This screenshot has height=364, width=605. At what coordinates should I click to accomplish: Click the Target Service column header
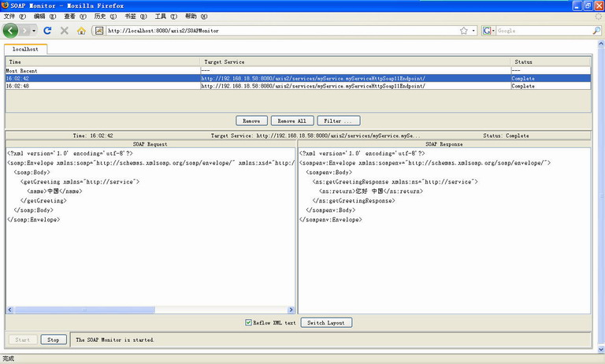point(355,61)
